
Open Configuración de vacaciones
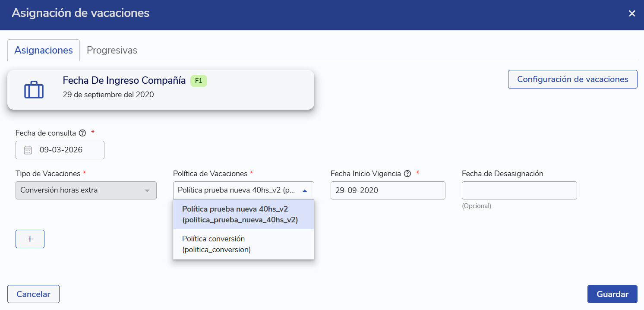click(x=572, y=79)
